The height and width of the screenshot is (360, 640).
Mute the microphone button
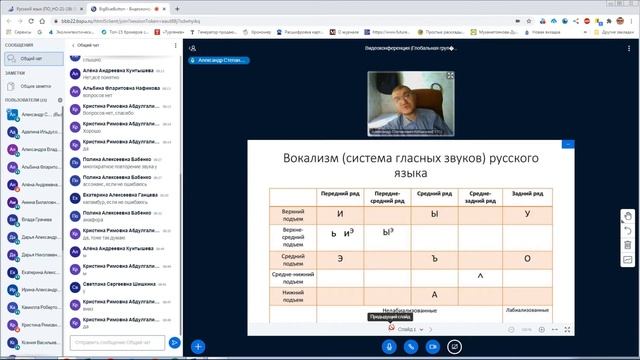(x=389, y=347)
